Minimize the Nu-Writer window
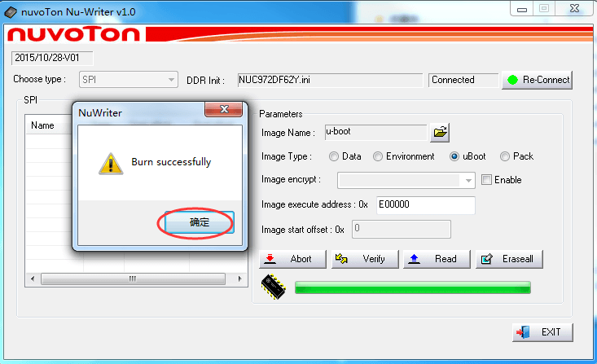 tap(521, 9)
